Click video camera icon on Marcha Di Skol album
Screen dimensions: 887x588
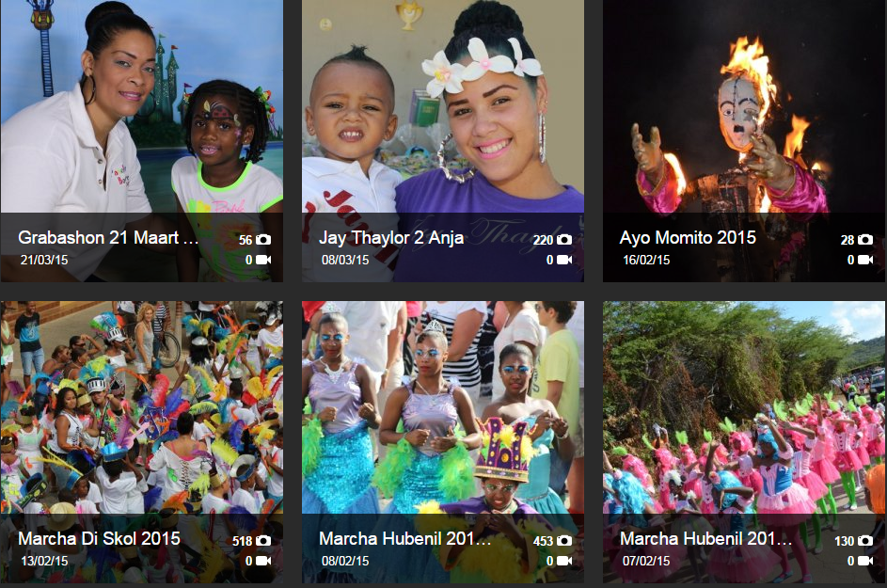coord(263,561)
